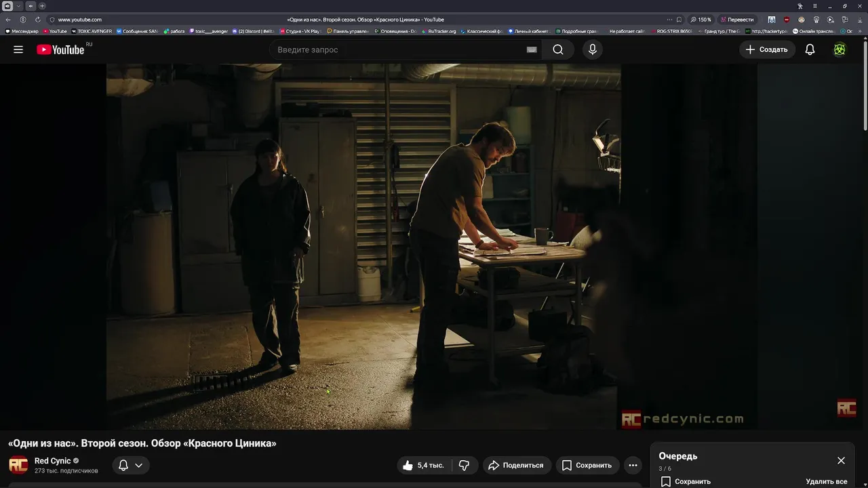Open the address bar three-dot menu
868x488 pixels.
[669, 20]
